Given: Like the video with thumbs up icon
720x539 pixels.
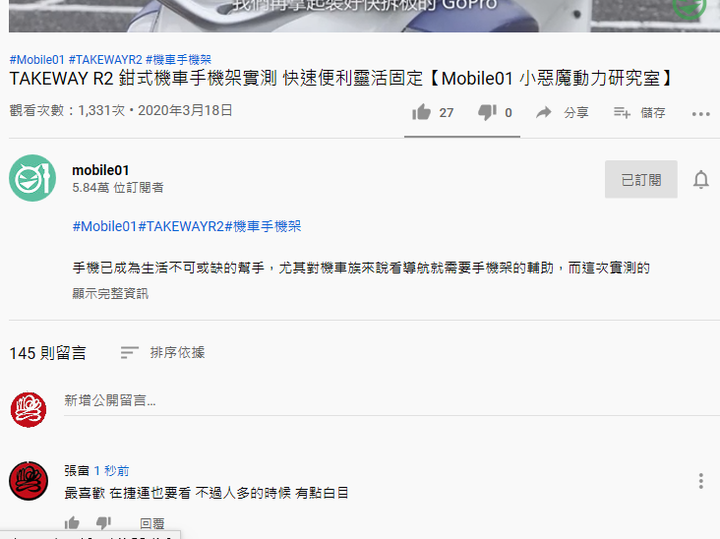Looking at the screenshot, I should coord(421,112).
